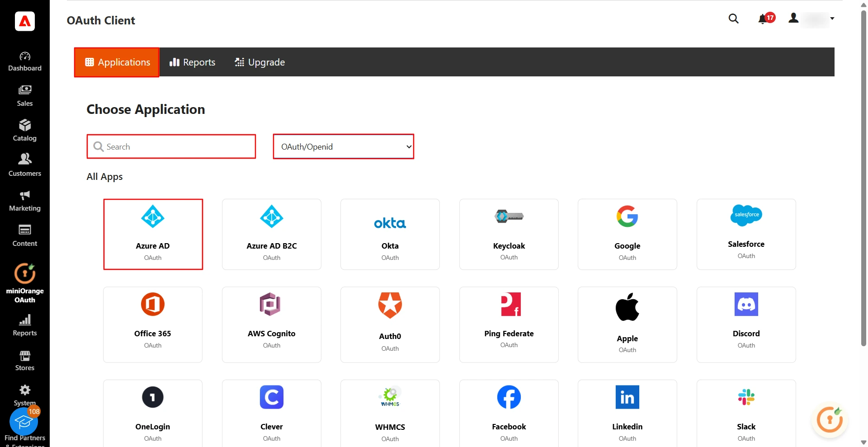
Task: Select the Slack application
Action: (746, 414)
